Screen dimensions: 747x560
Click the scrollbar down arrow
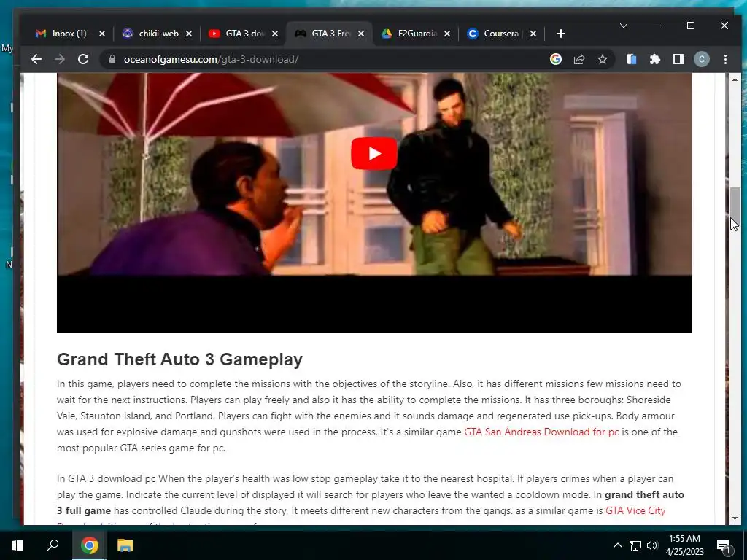point(735,518)
